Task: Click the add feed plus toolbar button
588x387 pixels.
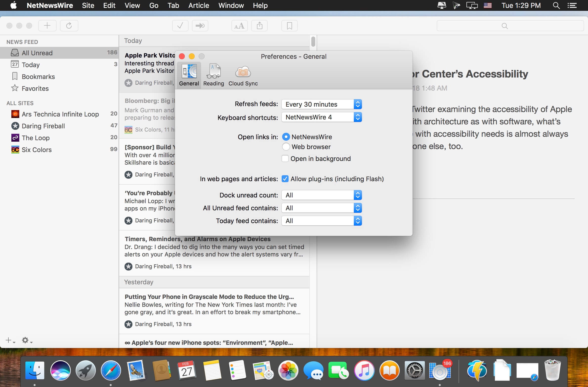Action: click(47, 25)
